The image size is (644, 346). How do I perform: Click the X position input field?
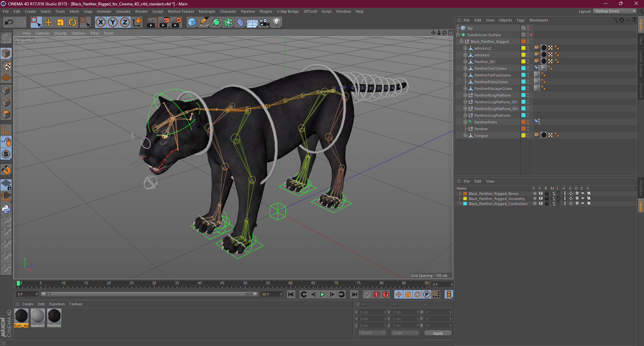(x=372, y=312)
